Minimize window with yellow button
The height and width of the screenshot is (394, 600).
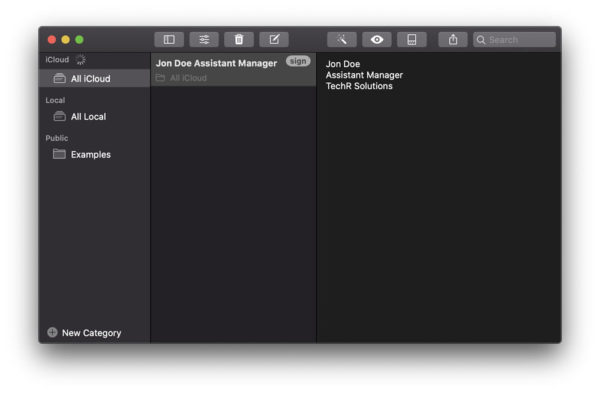tap(65, 39)
